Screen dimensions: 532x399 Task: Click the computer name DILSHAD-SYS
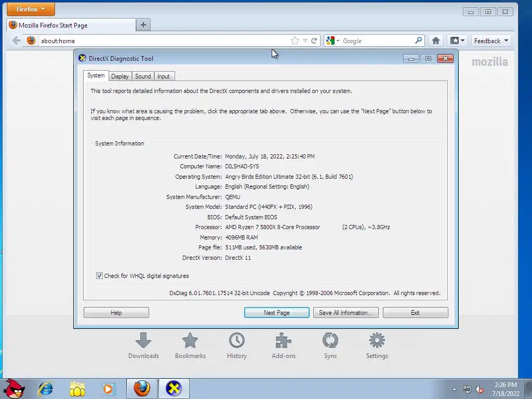(x=242, y=166)
